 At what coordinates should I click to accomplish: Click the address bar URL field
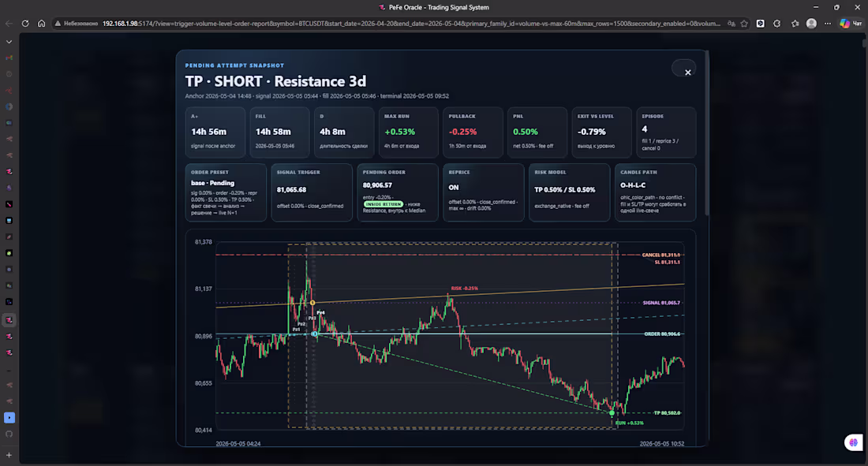[x=411, y=24]
